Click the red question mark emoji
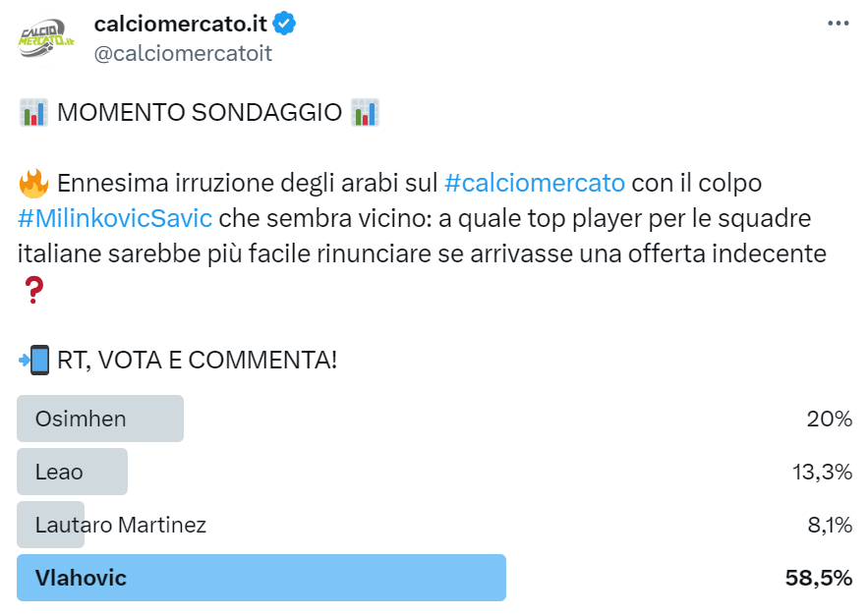Screen dimensions: 868x616 pos(32,290)
